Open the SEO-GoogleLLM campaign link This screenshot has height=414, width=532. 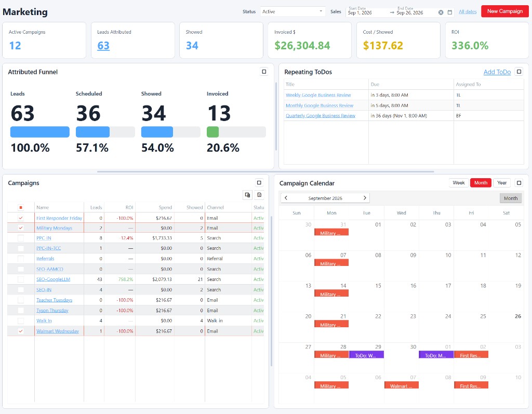[x=54, y=279]
